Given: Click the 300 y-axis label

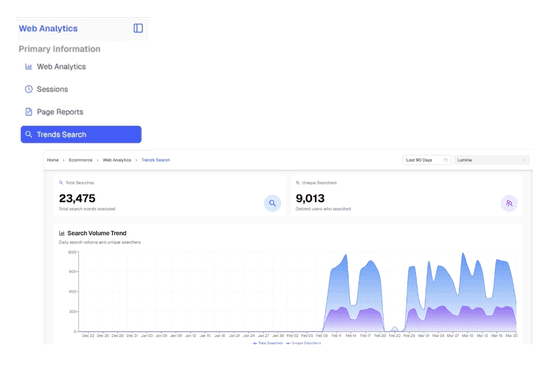Looking at the screenshot, I should click(73, 312).
